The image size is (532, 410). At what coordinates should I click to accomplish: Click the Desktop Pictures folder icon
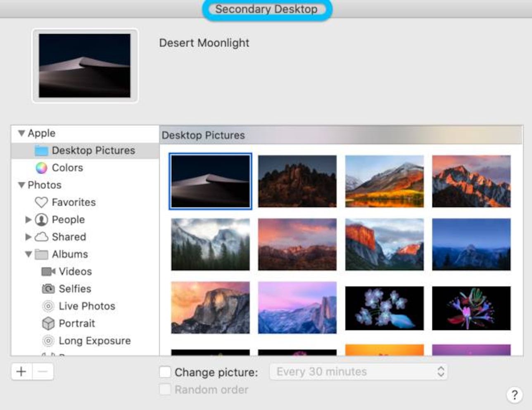coord(41,150)
